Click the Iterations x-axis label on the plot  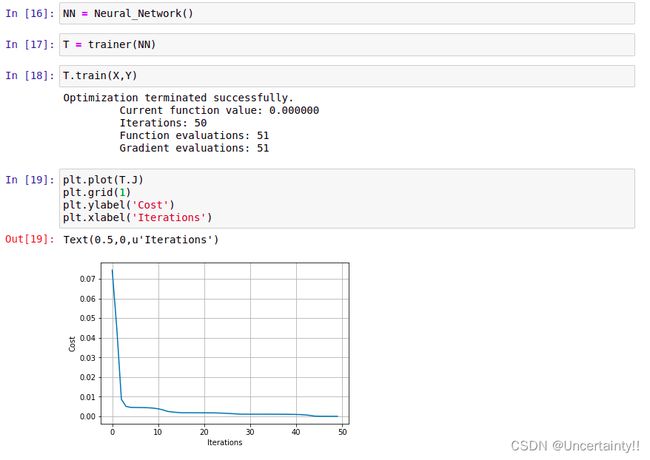[x=225, y=442]
